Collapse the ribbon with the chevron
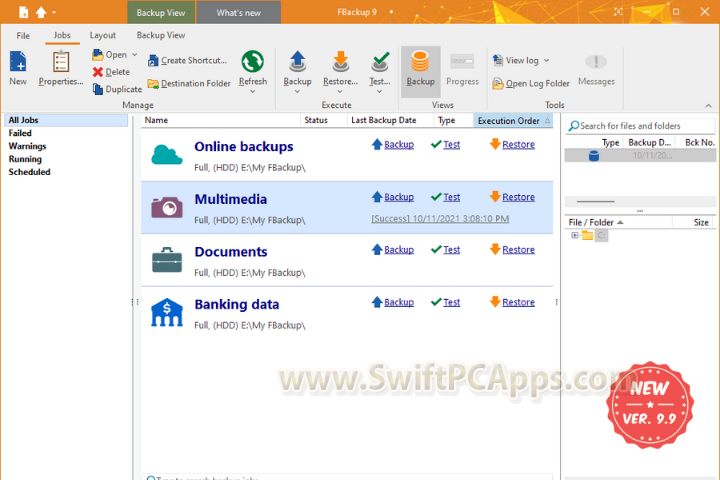Image resolution: width=720 pixels, height=480 pixels. click(709, 106)
